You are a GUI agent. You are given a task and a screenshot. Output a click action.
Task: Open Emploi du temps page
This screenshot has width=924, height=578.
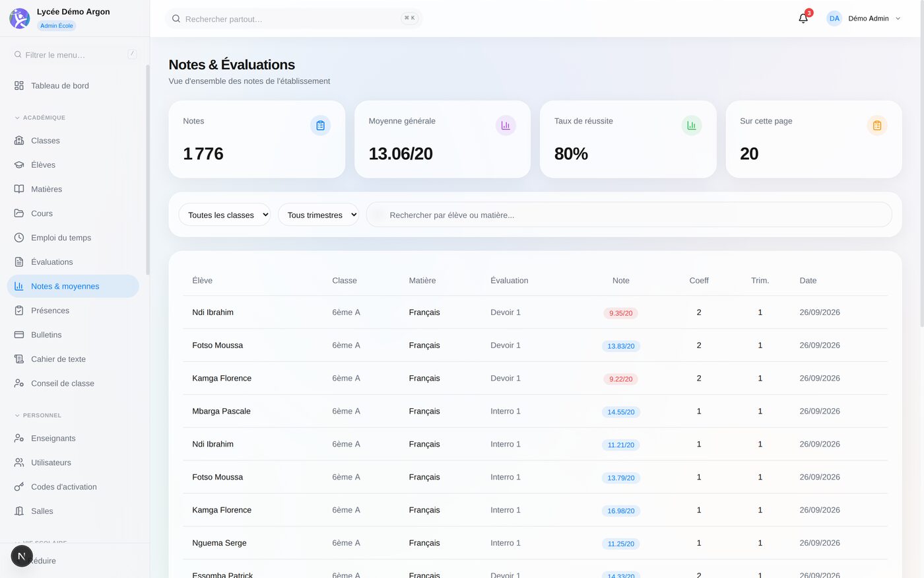(73, 238)
